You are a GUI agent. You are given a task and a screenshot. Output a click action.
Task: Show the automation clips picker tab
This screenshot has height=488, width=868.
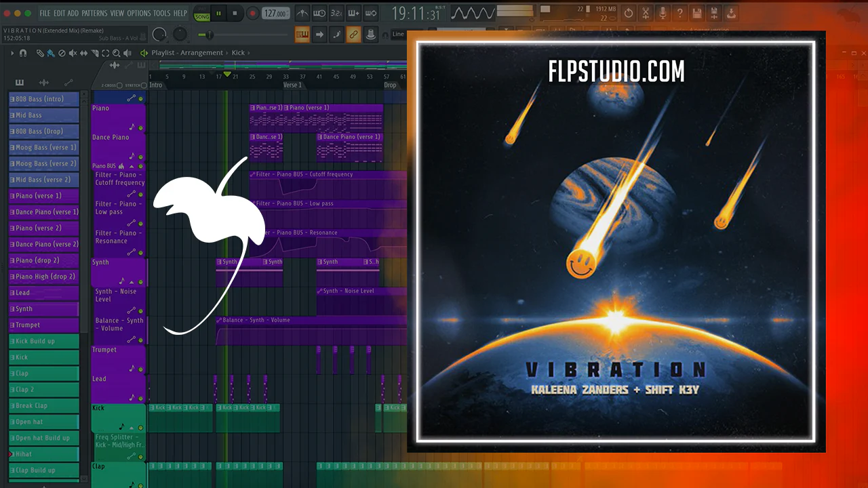coord(68,83)
